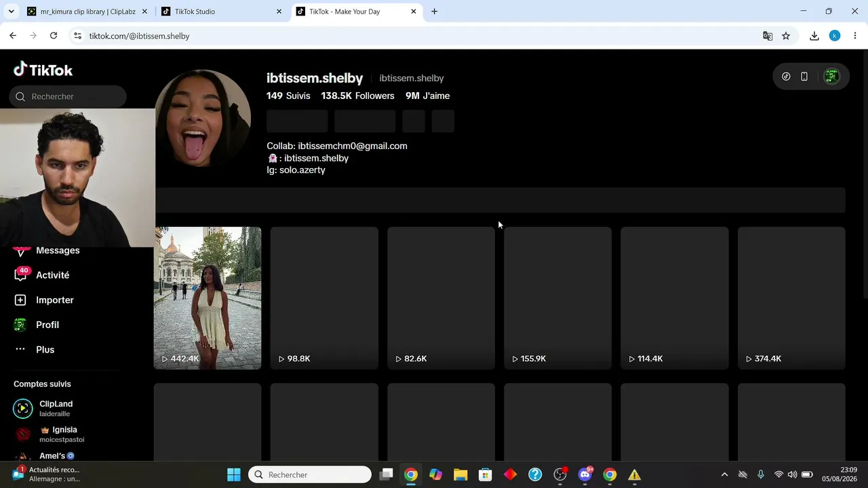The image size is (868, 488).
Task: Open ibtissem.shelby profile picture
Action: [203, 118]
